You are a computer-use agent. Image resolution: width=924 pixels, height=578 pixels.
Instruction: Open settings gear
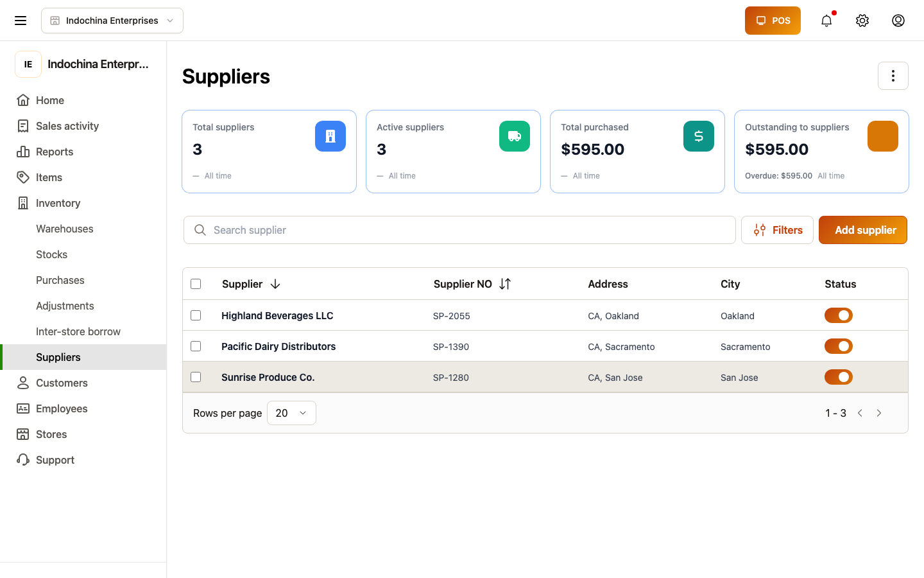click(x=862, y=21)
